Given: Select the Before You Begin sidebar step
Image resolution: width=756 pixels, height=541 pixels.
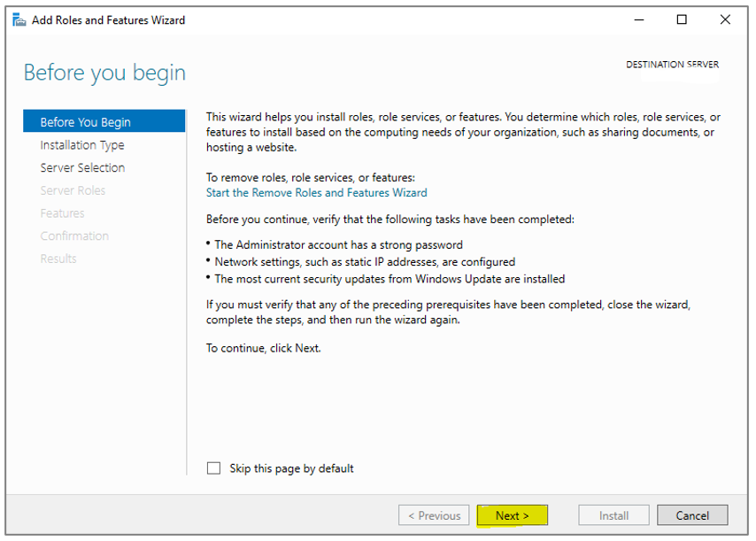Looking at the screenshot, I should tap(83, 121).
